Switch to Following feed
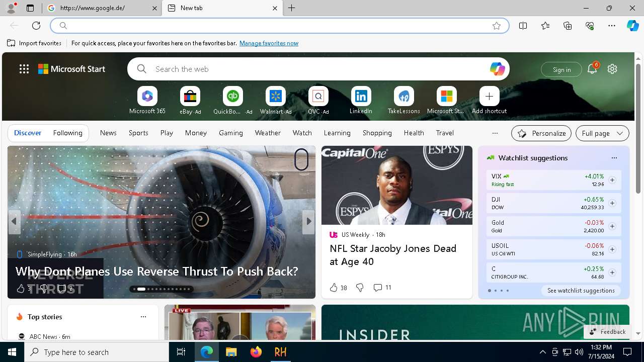This screenshot has width=644, height=362. (x=67, y=133)
